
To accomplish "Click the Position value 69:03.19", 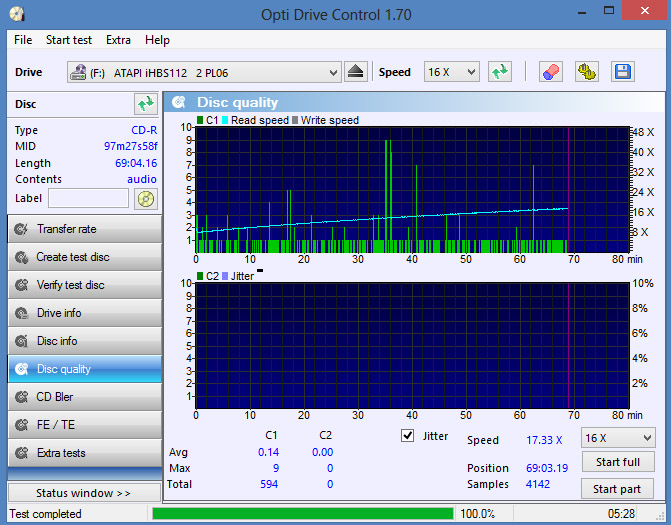I will 547,468.
